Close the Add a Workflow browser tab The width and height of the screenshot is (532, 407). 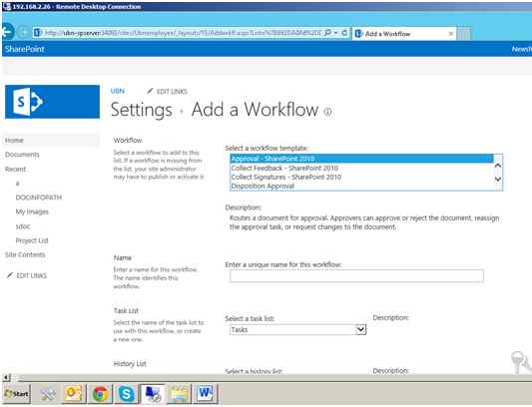(451, 34)
